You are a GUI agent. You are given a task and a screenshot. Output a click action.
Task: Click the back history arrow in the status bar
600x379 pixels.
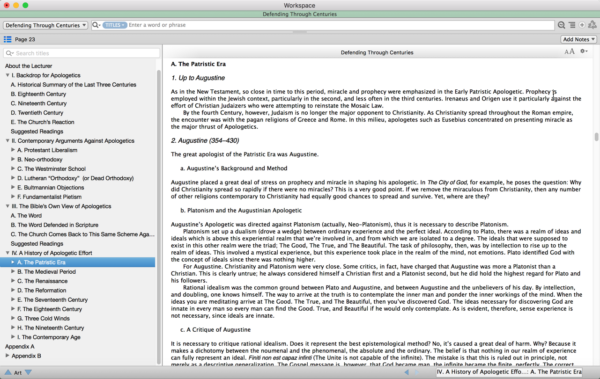tap(406, 372)
